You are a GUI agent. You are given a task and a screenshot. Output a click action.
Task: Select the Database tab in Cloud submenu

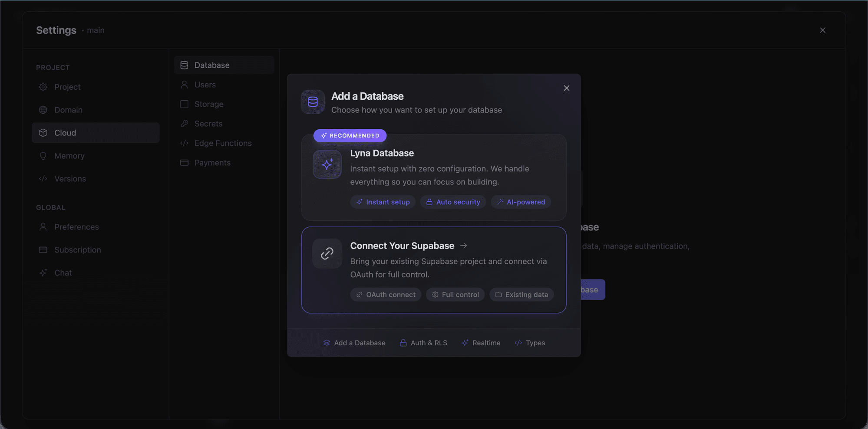click(x=224, y=65)
